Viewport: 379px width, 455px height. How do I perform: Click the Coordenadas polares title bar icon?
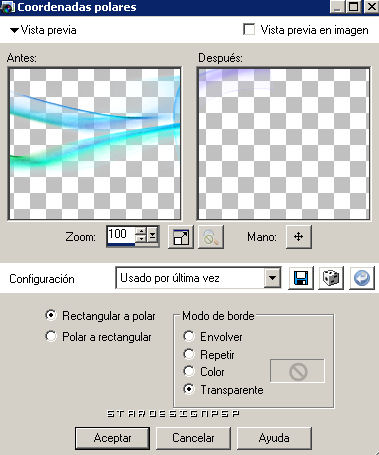(7, 7)
